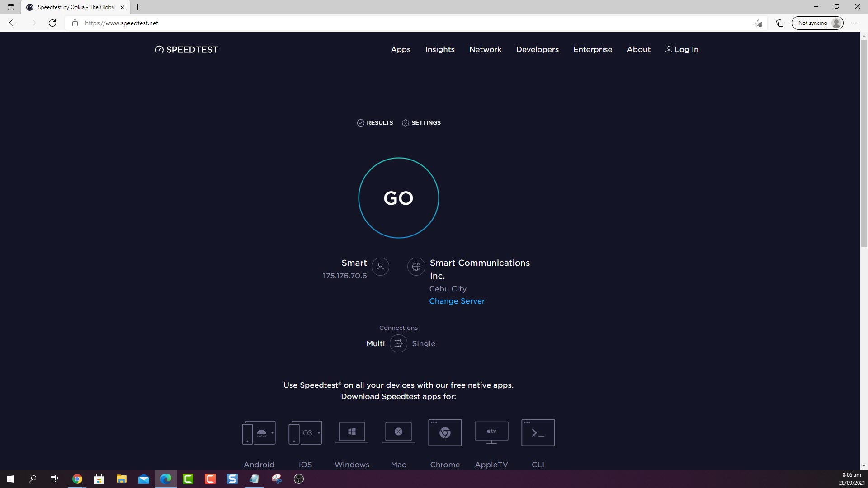Viewport: 868px width, 488px height.
Task: Open the Insights navigation menu
Action: [x=439, y=49]
